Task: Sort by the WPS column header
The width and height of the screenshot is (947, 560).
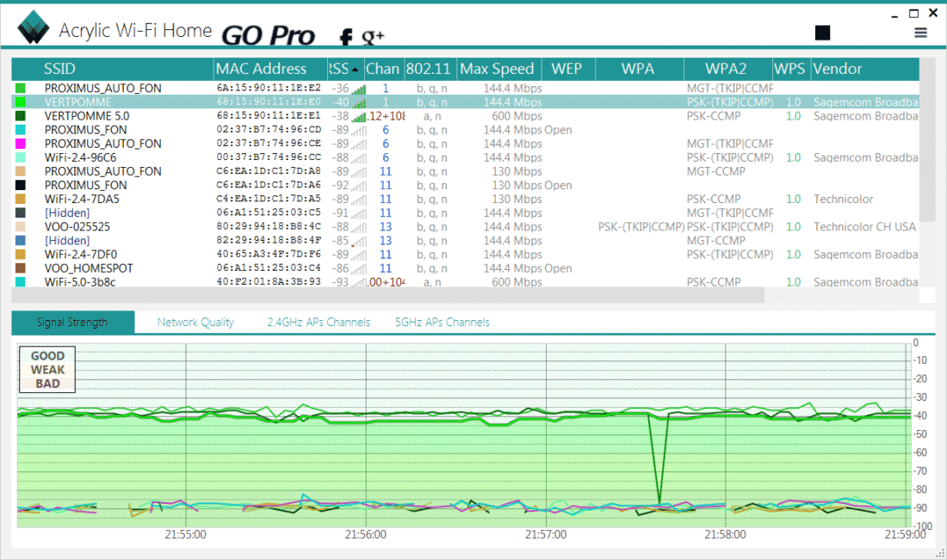Action: (791, 69)
